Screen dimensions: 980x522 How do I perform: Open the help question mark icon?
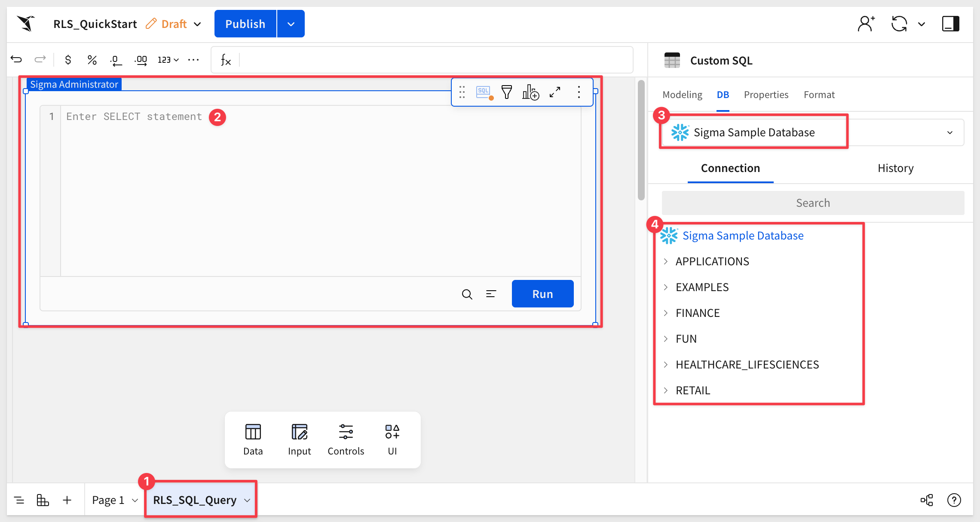[954, 500]
